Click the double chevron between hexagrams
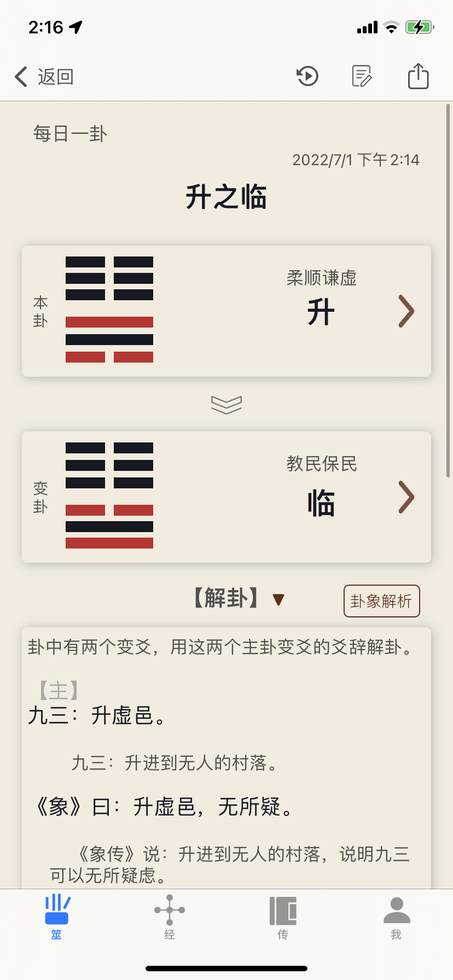This screenshot has height=980, width=453. tap(226, 405)
